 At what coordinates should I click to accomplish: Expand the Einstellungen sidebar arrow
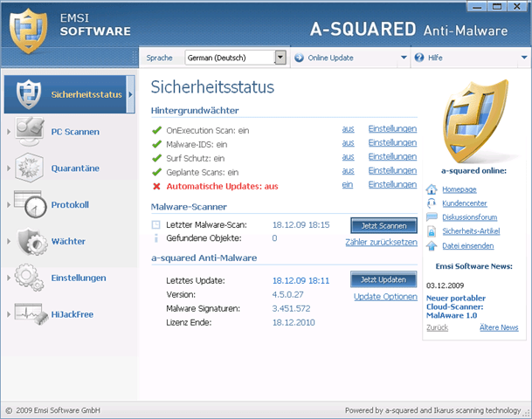click(x=9, y=278)
